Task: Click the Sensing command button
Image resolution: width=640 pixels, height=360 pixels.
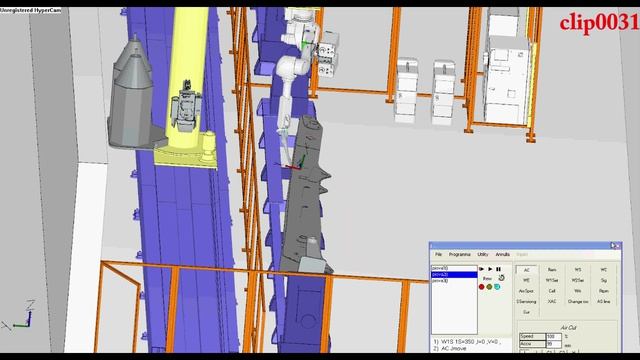Action: click(x=527, y=302)
